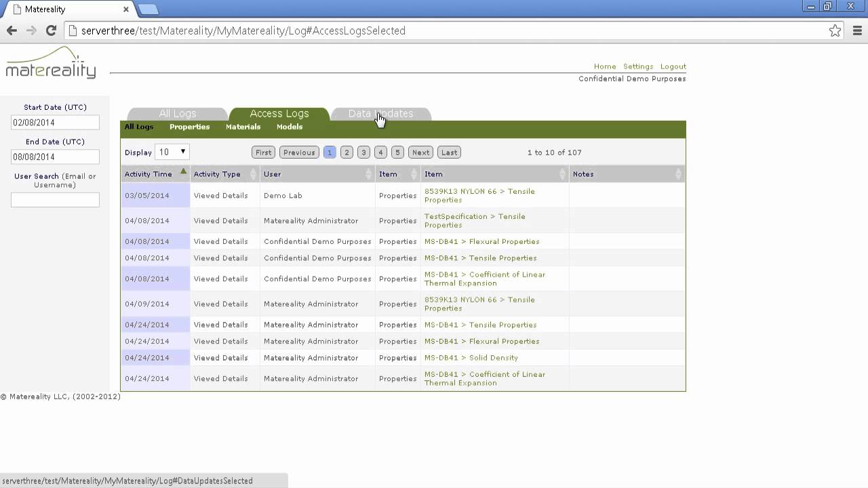The width and height of the screenshot is (868, 488).
Task: Click the 04/09/2014 activity time cell
Action: tap(155, 304)
